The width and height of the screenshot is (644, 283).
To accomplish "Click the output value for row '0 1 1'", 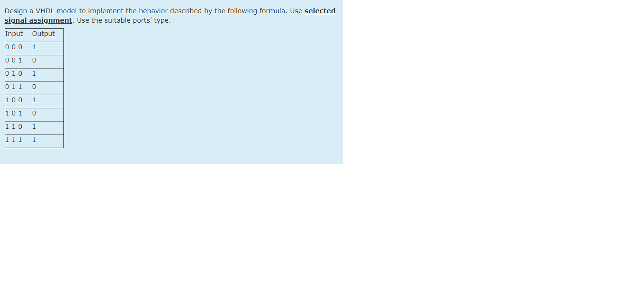I will (x=48, y=88).
